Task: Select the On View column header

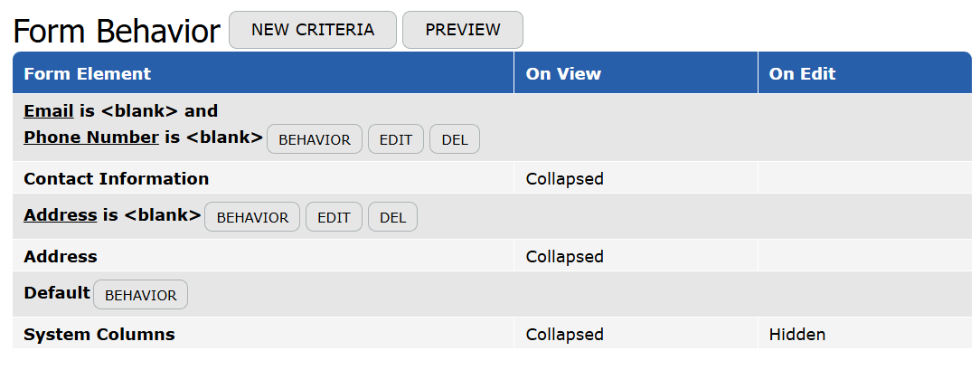Action: click(x=563, y=74)
